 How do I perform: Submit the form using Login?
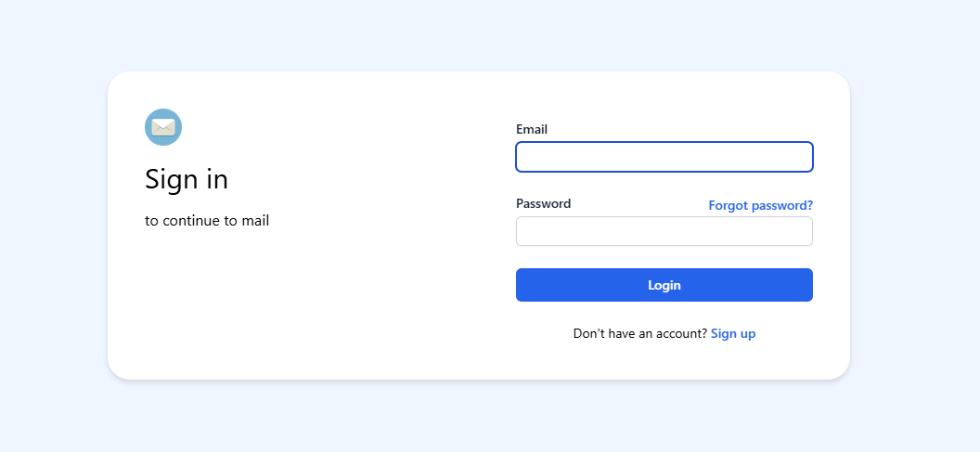(x=664, y=285)
